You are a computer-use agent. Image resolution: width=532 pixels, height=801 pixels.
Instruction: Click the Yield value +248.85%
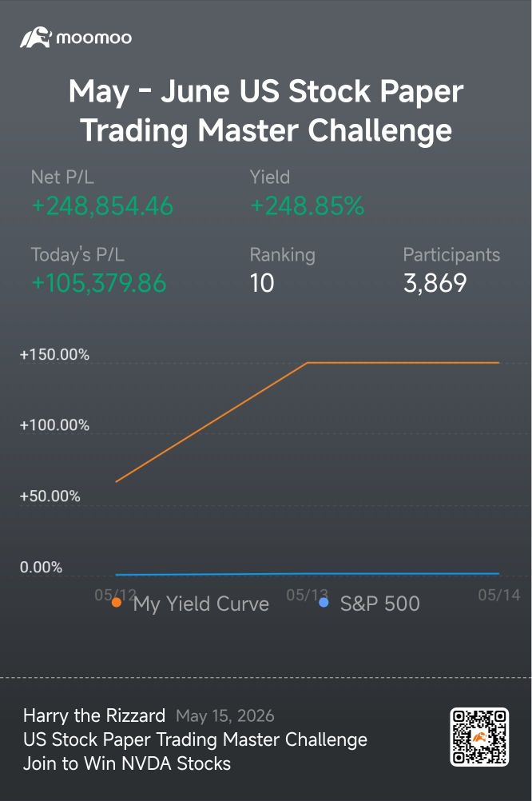click(x=307, y=206)
